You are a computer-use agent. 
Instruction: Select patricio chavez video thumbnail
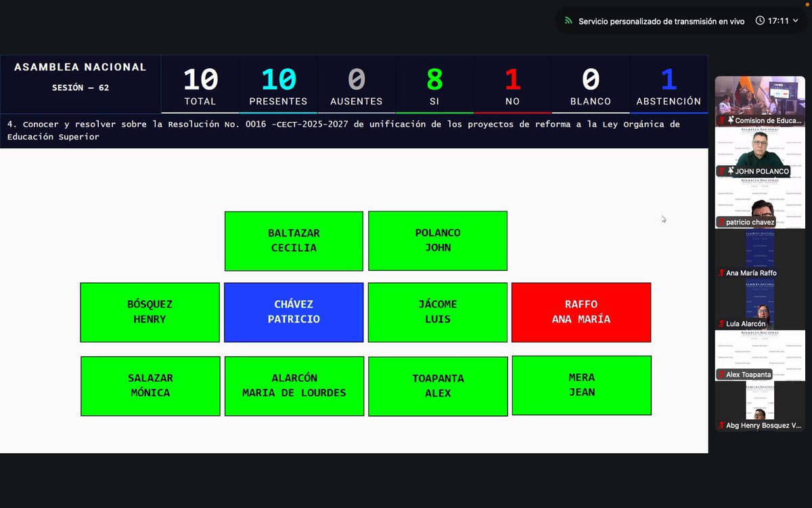[760, 203]
